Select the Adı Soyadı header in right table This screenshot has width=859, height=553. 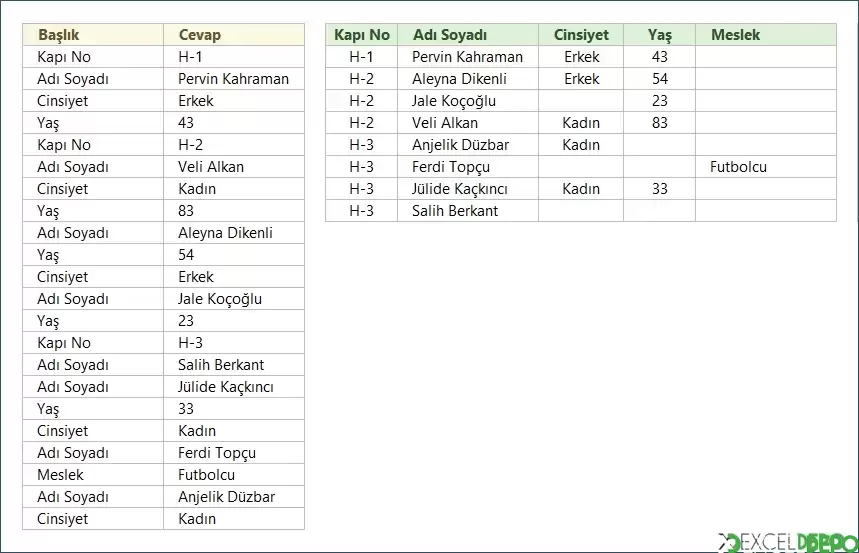pos(468,35)
